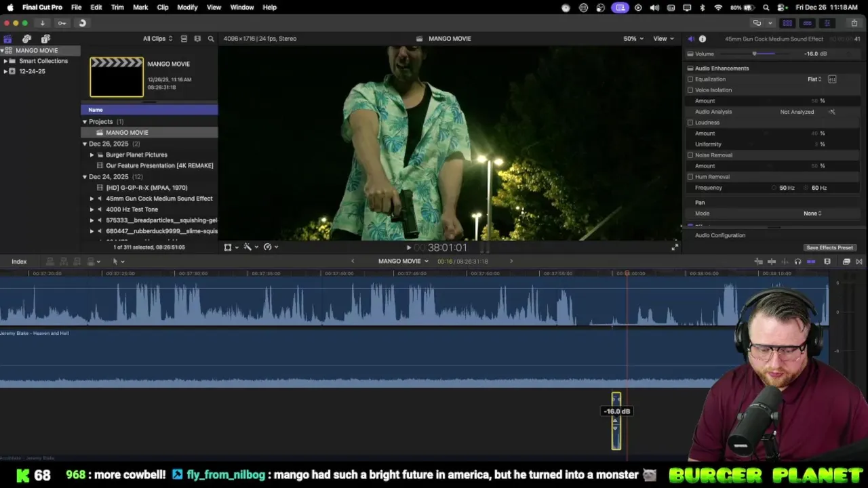868x488 pixels.
Task: Select the MANGO MOVIE project thumbnail
Action: point(117,77)
